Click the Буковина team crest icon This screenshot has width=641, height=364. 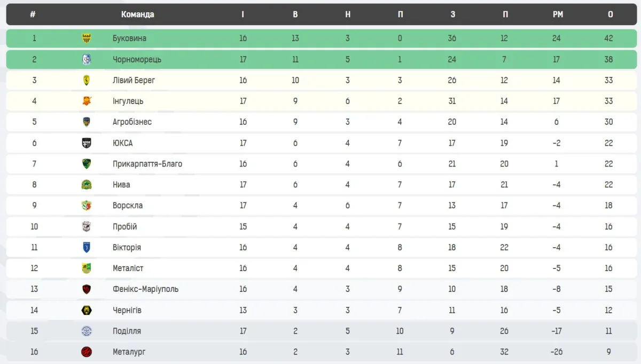pyautogui.click(x=87, y=38)
